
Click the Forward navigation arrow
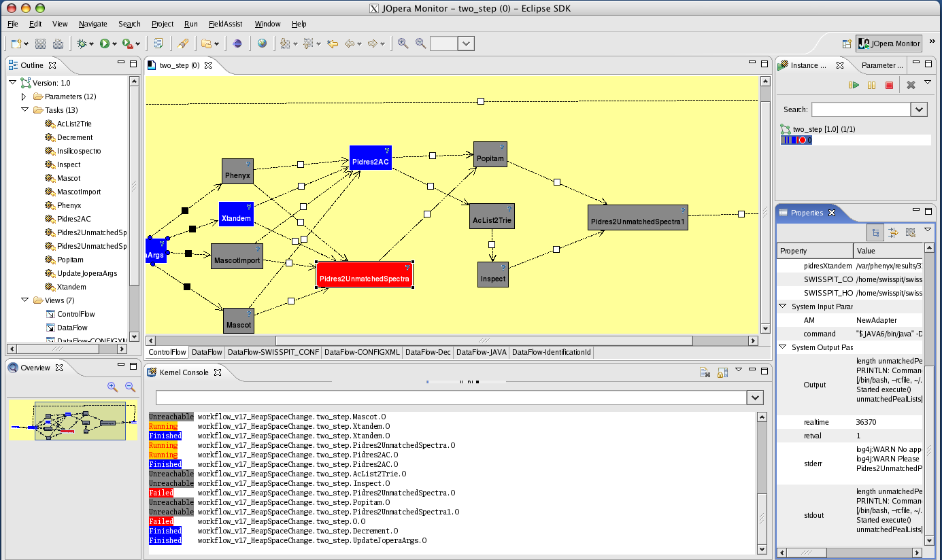click(373, 43)
